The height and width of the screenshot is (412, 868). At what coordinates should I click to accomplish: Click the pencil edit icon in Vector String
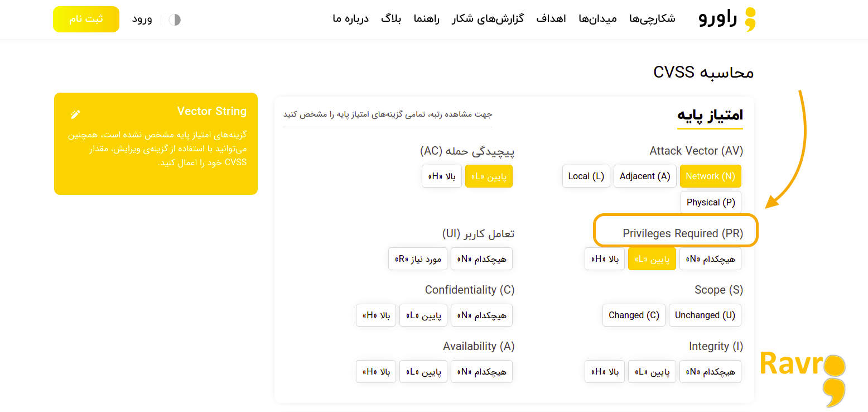coord(76,114)
